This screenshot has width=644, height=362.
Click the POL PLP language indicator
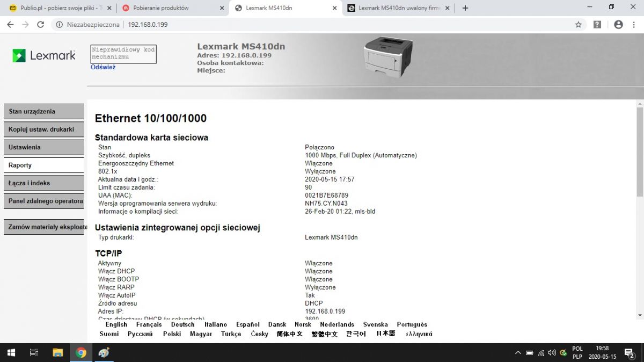tap(577, 353)
